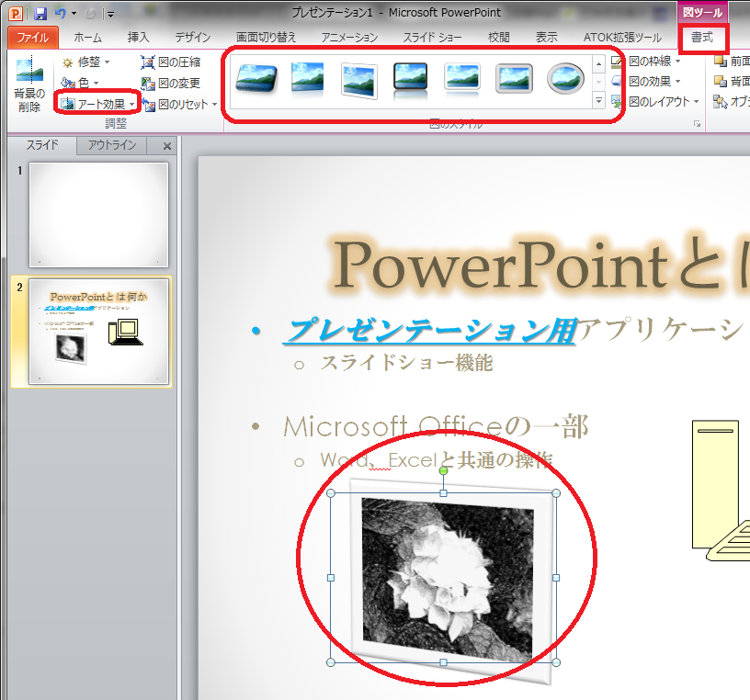The width and height of the screenshot is (750, 700).
Task: Click the 背景の削除 button
Action: [x=29, y=85]
